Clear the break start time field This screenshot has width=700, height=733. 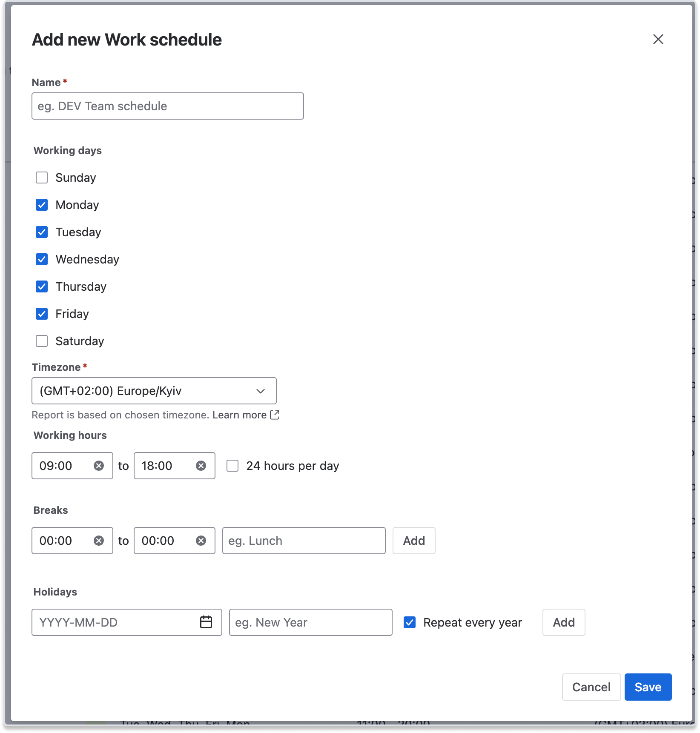click(99, 541)
